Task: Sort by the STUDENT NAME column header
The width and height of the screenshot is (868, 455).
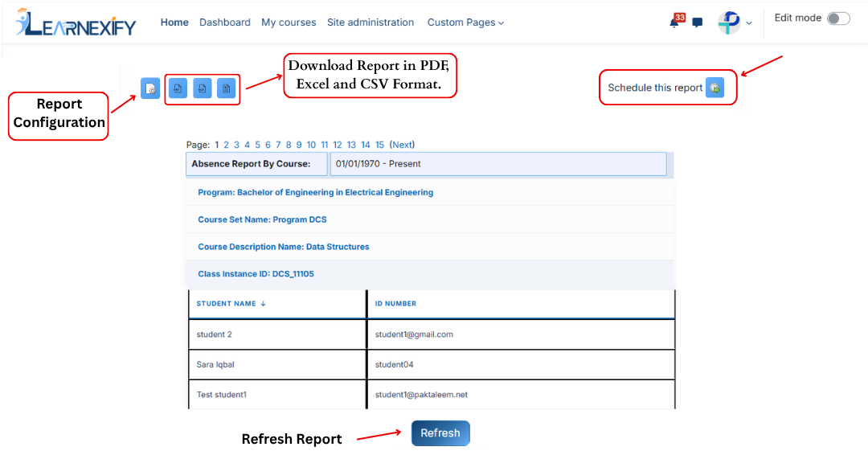Action: (227, 303)
